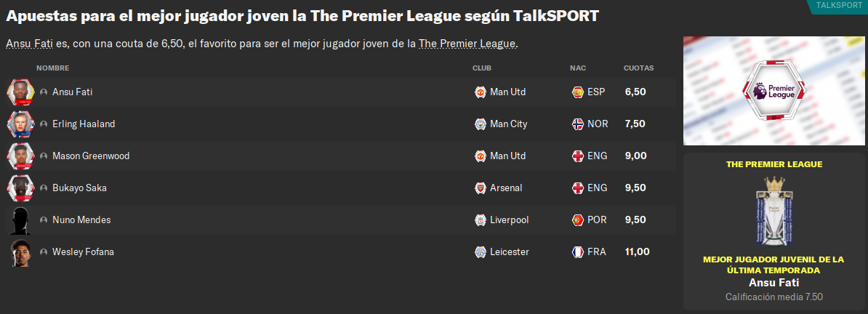Click Erling Haaland's player portrait
868x314 pixels.
(x=20, y=124)
